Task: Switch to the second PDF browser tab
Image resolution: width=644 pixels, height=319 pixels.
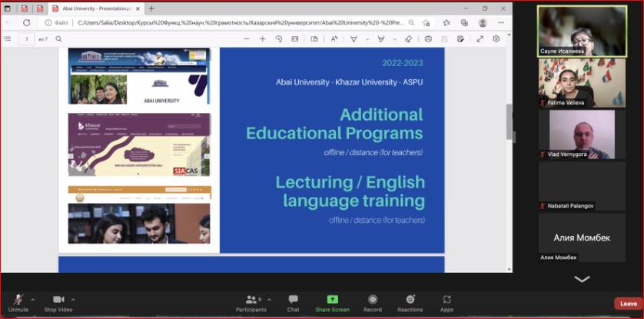Action: (x=40, y=8)
